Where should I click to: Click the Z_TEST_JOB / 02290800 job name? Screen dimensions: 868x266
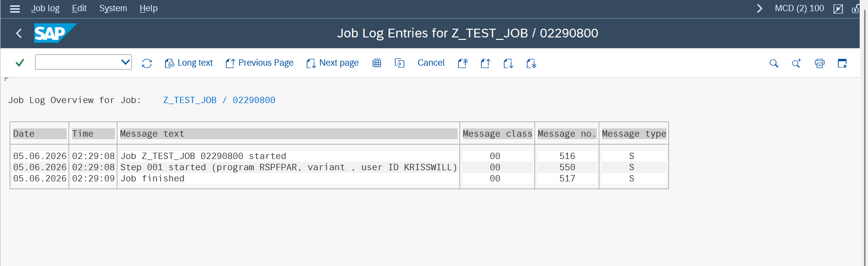pyautogui.click(x=219, y=100)
